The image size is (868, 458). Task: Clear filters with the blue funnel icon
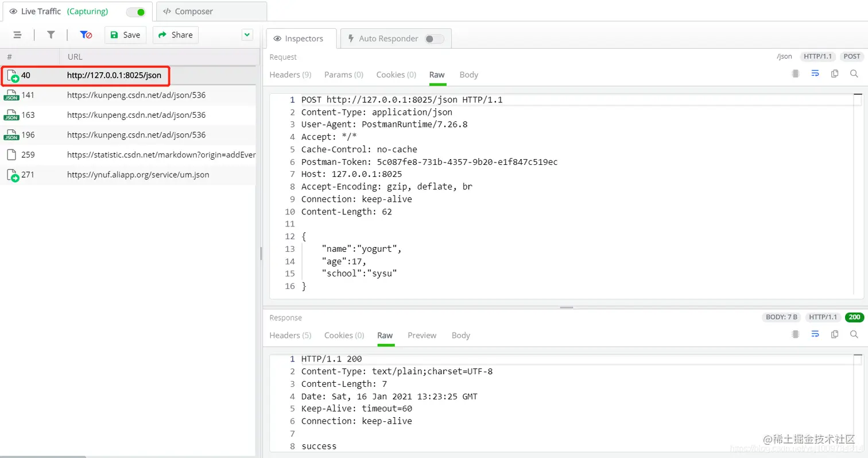86,35
